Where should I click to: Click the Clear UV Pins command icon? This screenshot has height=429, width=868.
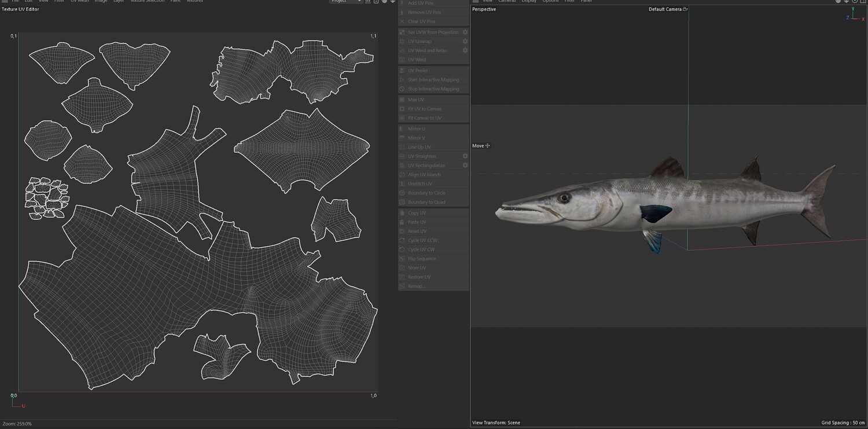pyautogui.click(x=402, y=21)
